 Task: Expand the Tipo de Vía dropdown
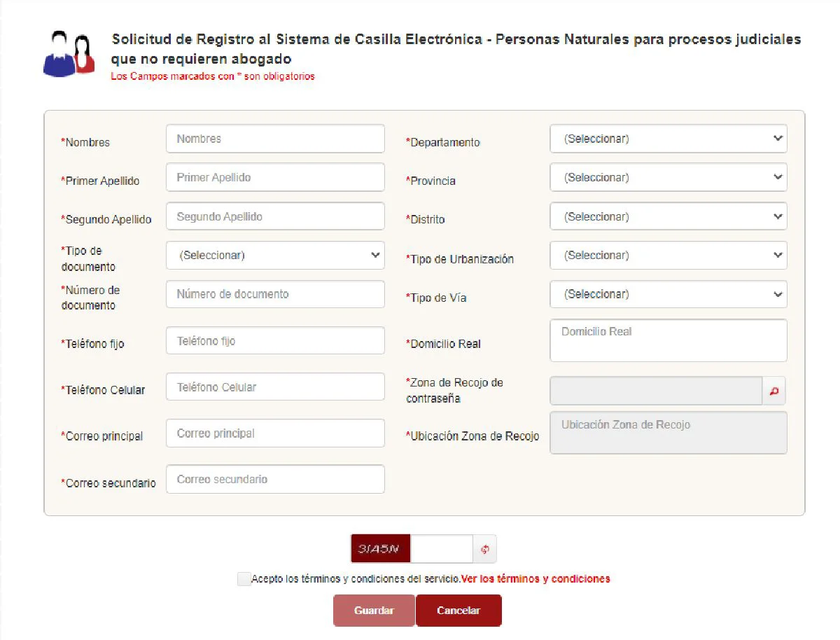coord(668,294)
